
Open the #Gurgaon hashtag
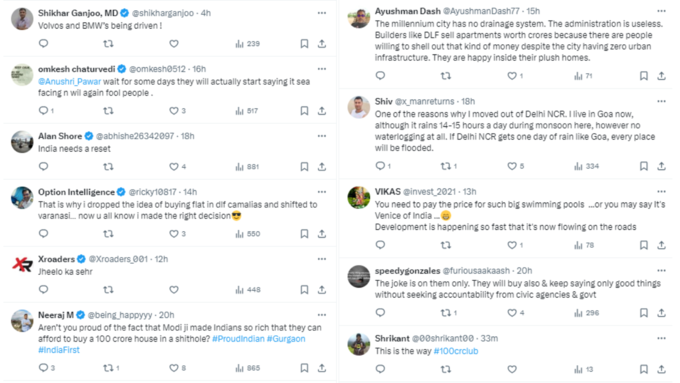coord(286,339)
